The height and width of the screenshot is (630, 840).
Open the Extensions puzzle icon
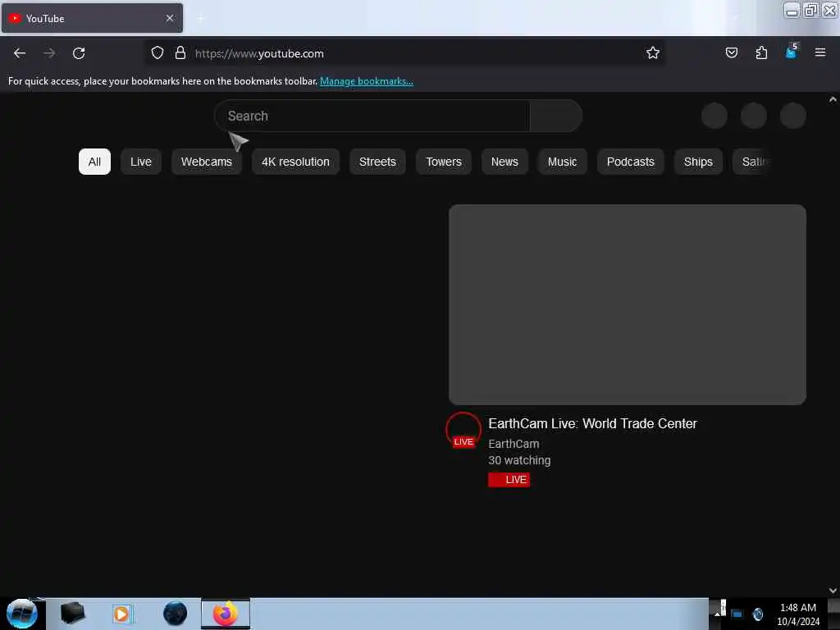tap(761, 52)
